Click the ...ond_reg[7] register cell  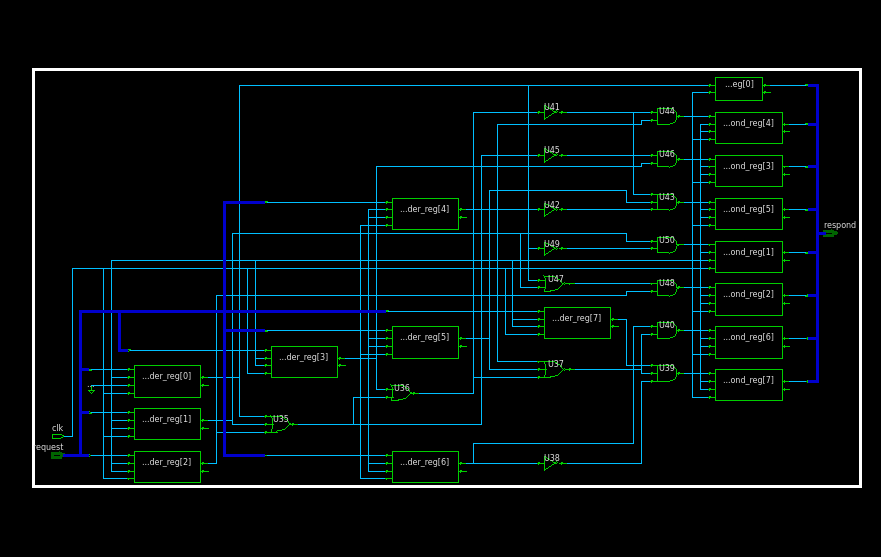click(748, 385)
